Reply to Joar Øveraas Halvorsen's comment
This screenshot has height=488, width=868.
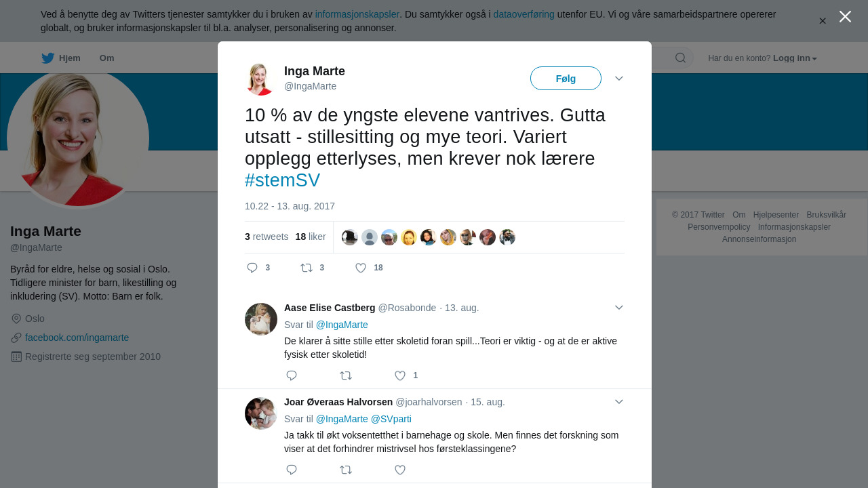(x=292, y=470)
